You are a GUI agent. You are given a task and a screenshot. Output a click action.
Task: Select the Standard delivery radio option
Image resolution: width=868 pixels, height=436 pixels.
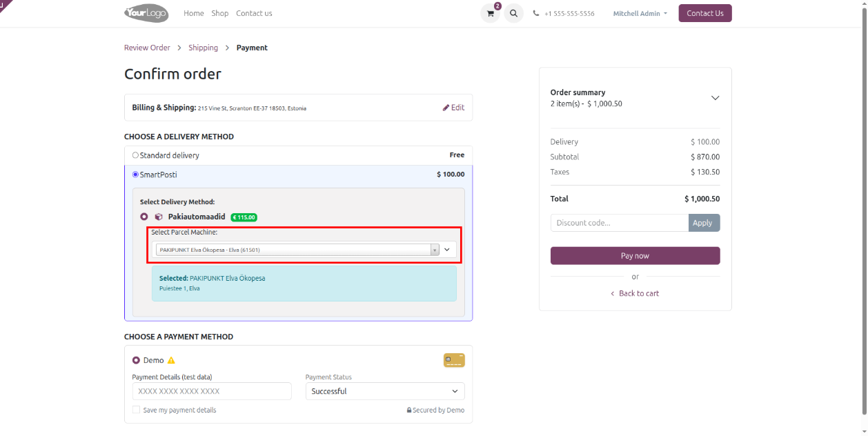click(x=135, y=155)
